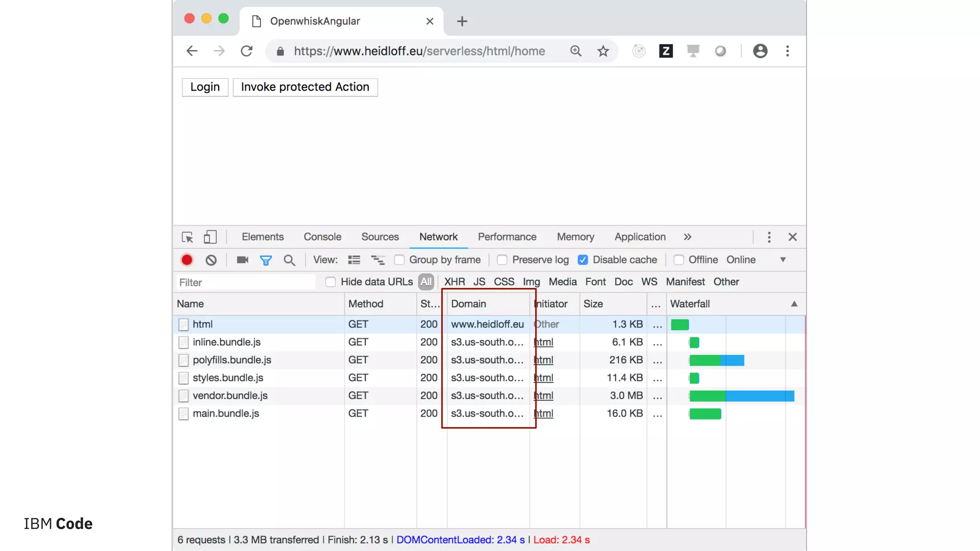Expand more DevTools tabs with the chevron
980x551 pixels.
pyautogui.click(x=688, y=237)
